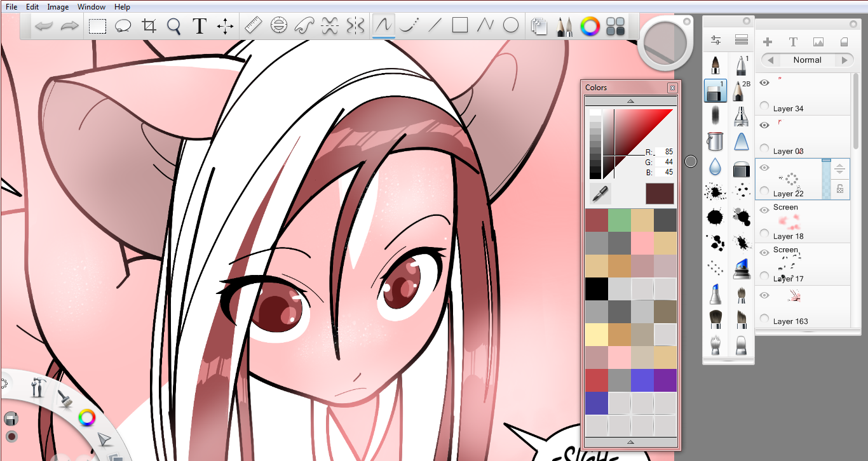Open the lagoon color wheel icon
The width and height of the screenshot is (868, 461).
pos(86,417)
